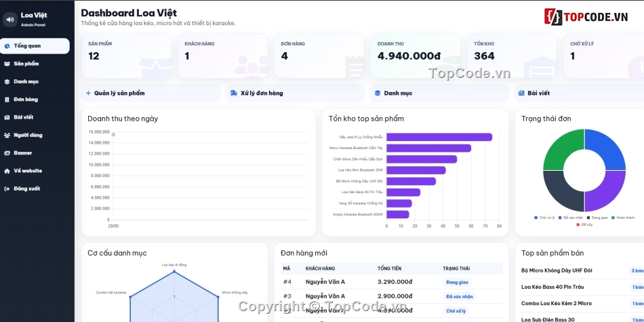Toggle Hoàn thành legend swatch
Viewport: 644px width, 322px height.
point(613,218)
